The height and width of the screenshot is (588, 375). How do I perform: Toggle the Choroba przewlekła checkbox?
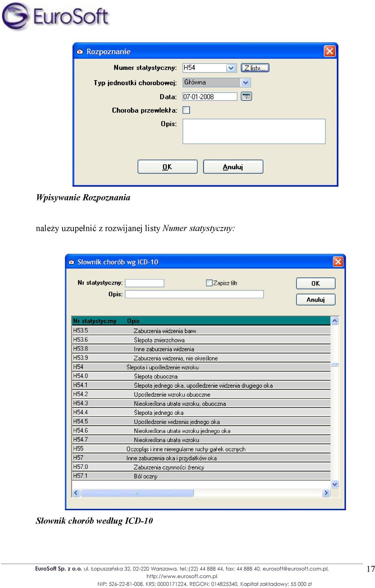(186, 110)
